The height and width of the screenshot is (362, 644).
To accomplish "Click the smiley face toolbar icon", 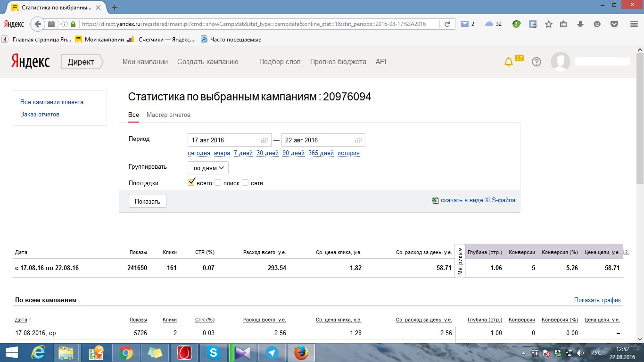I will point(597,24).
